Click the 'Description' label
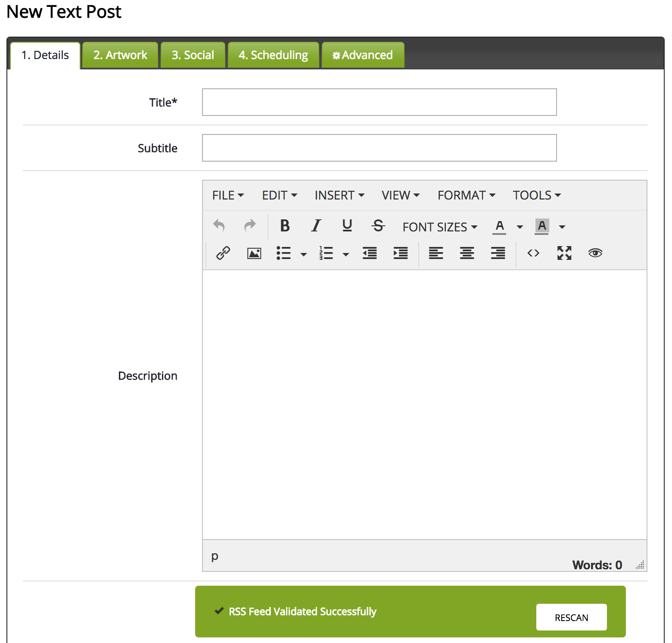The width and height of the screenshot is (672, 643). [148, 376]
